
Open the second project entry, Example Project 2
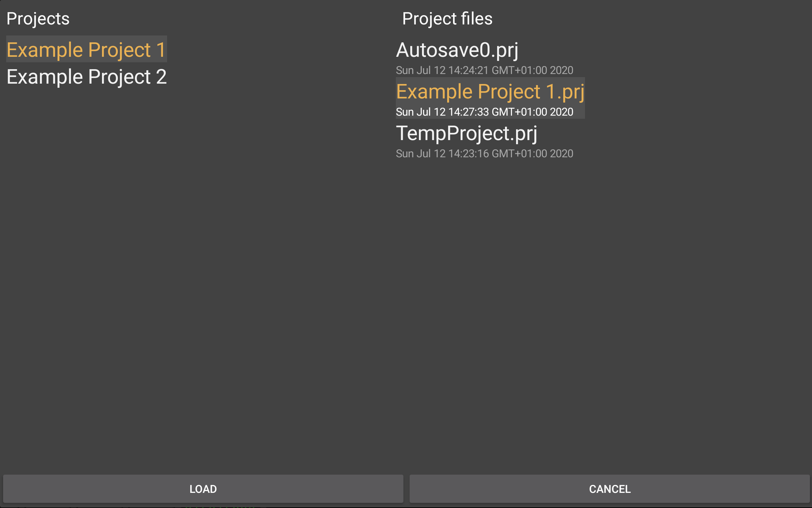click(x=86, y=76)
